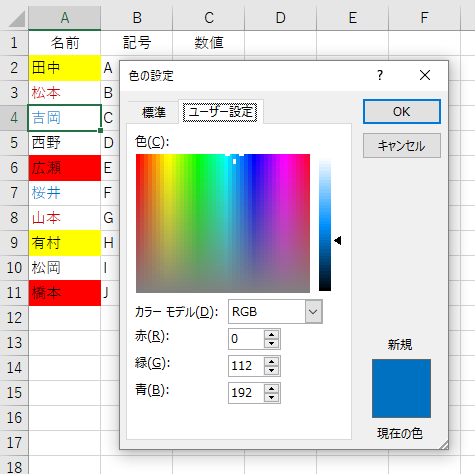
Task: Click the 青(B) value input field
Action: 246,393
